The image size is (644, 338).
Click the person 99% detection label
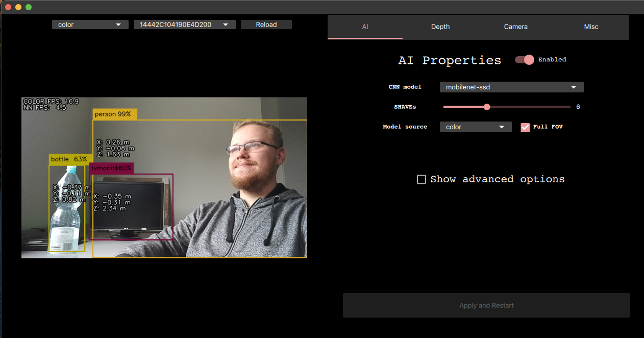point(115,114)
